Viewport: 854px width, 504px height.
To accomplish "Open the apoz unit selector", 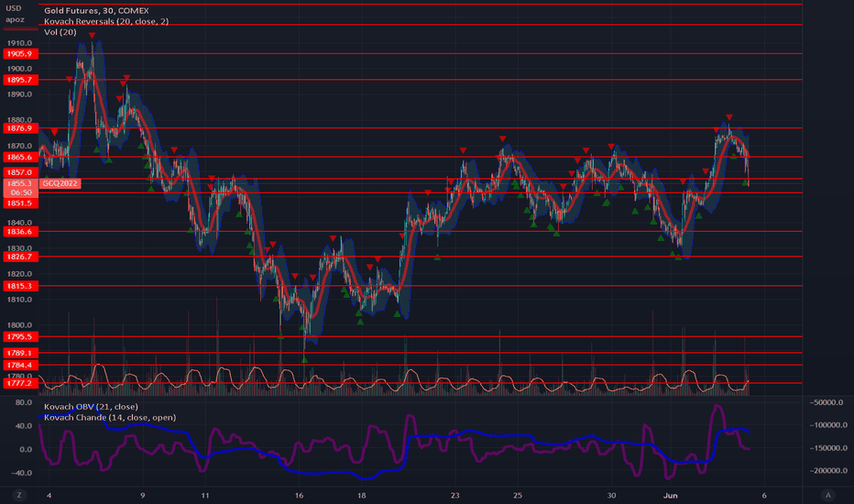I will 15,19.
